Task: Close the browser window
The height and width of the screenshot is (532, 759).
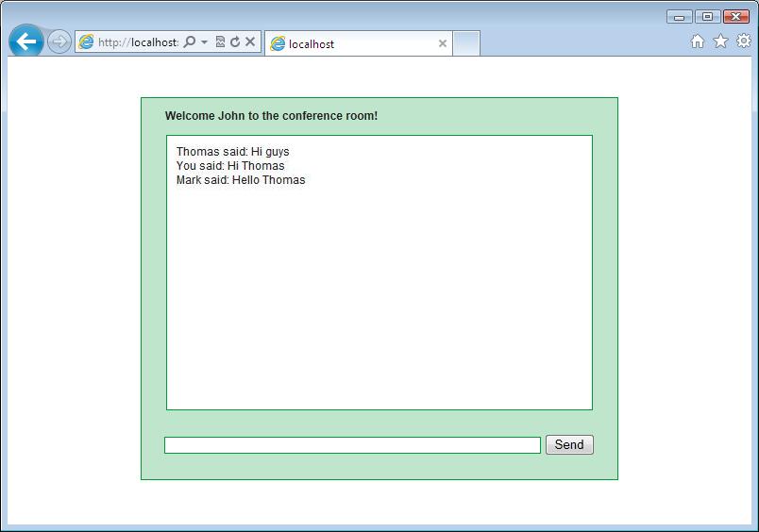Action: point(735,16)
